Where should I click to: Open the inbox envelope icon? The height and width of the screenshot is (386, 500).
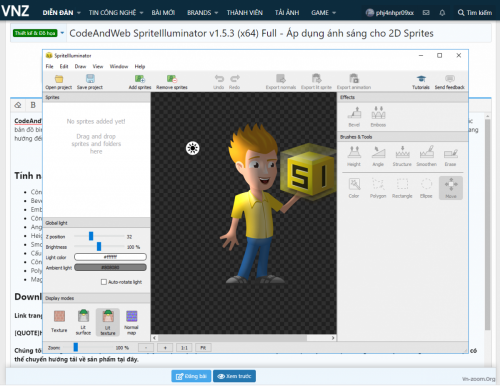[426, 13]
